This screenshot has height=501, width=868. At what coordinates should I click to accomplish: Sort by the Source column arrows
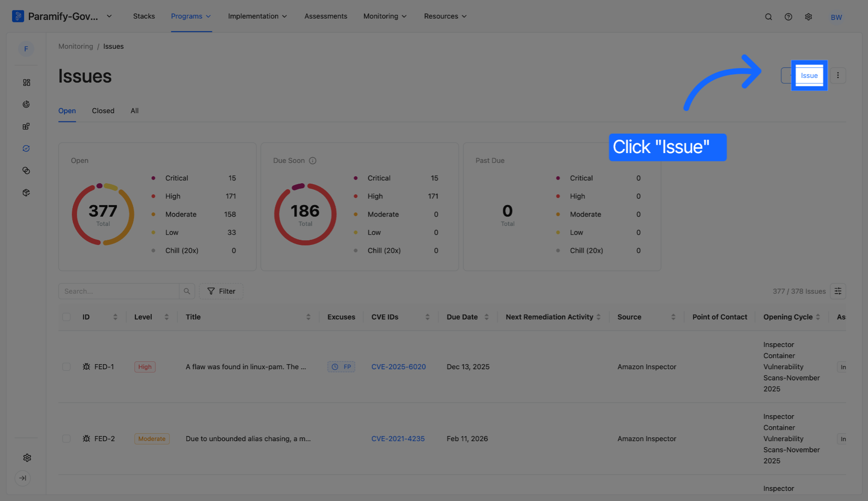tap(673, 317)
